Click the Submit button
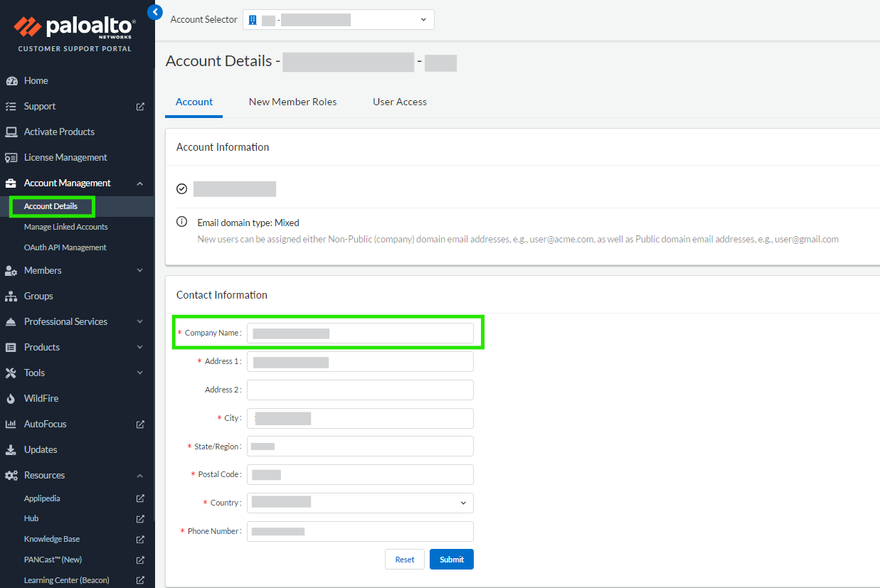 (x=451, y=560)
